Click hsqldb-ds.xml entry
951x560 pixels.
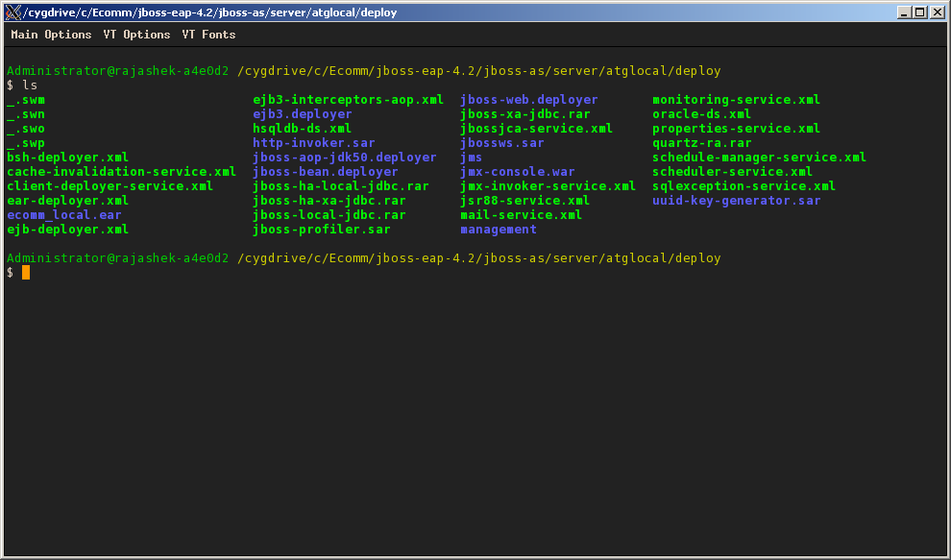coord(303,129)
